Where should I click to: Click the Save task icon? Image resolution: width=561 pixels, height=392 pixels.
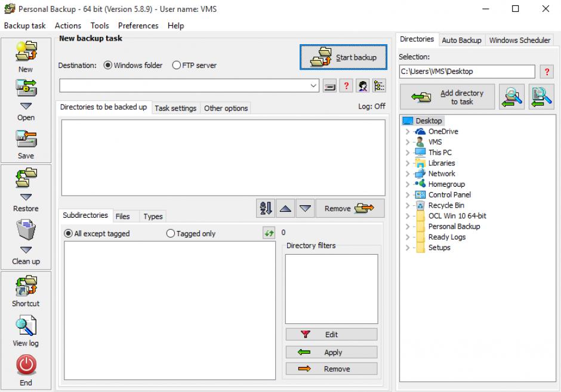click(x=26, y=139)
